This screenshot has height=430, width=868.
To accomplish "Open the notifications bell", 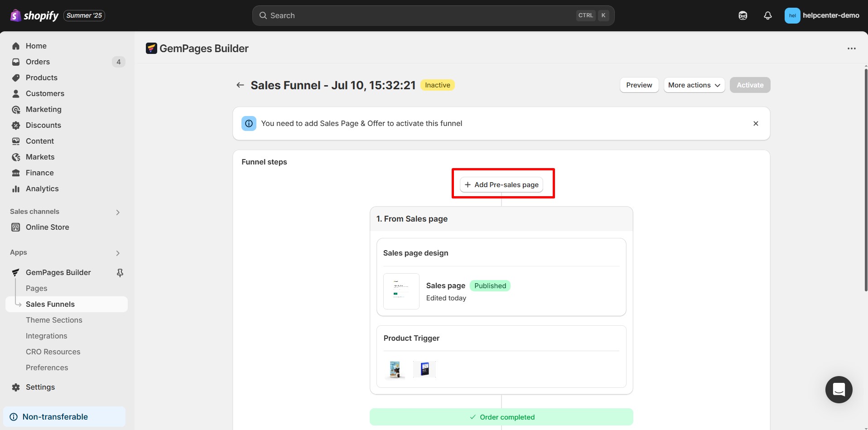I will (767, 15).
